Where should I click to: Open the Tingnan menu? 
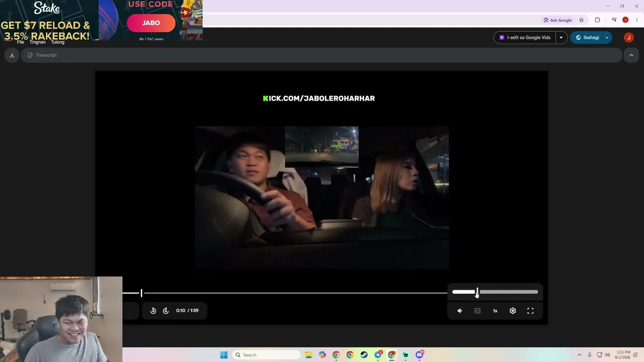pyautogui.click(x=38, y=42)
